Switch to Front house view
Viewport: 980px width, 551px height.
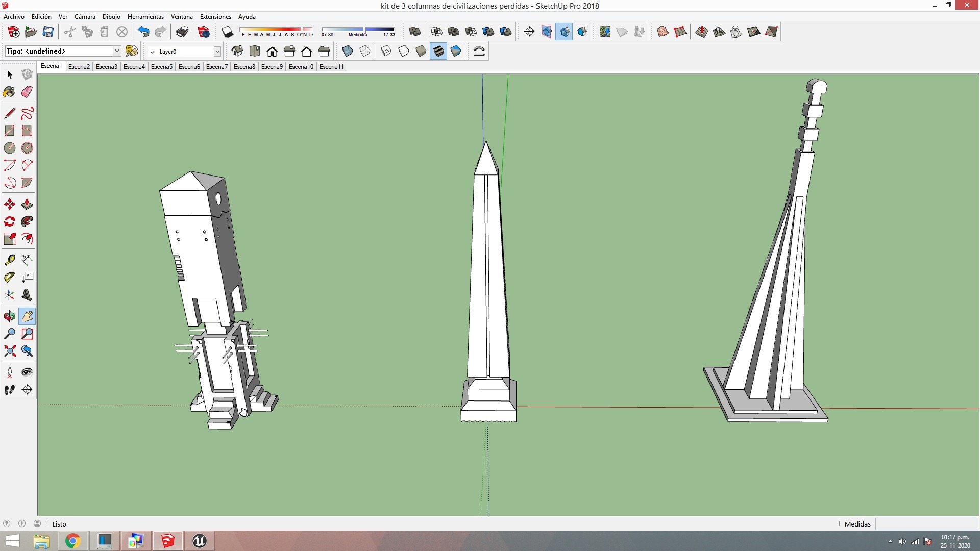(272, 51)
